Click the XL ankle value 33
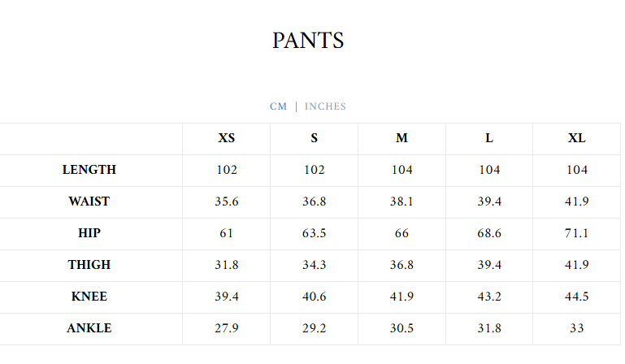 576,328
